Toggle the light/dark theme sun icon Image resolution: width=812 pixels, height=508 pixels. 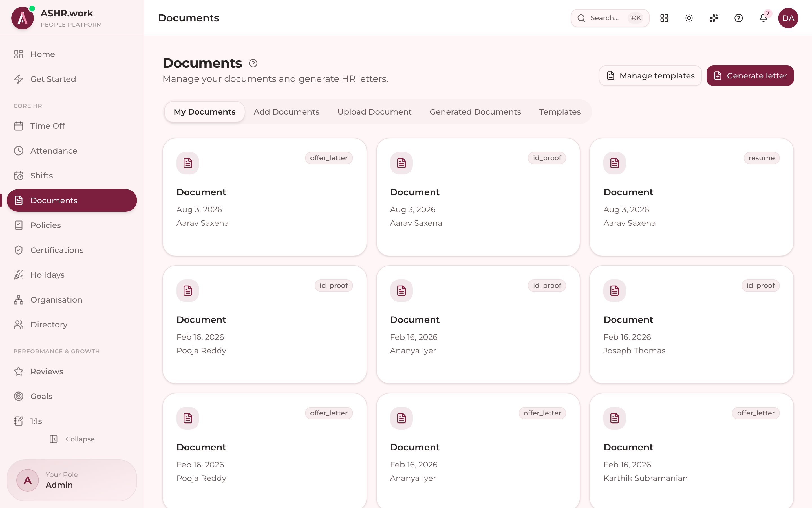click(689, 18)
